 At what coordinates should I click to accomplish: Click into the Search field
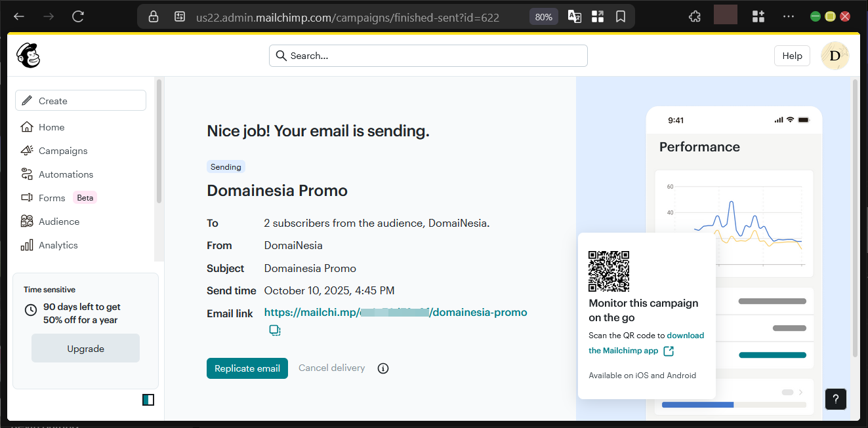[428, 56]
